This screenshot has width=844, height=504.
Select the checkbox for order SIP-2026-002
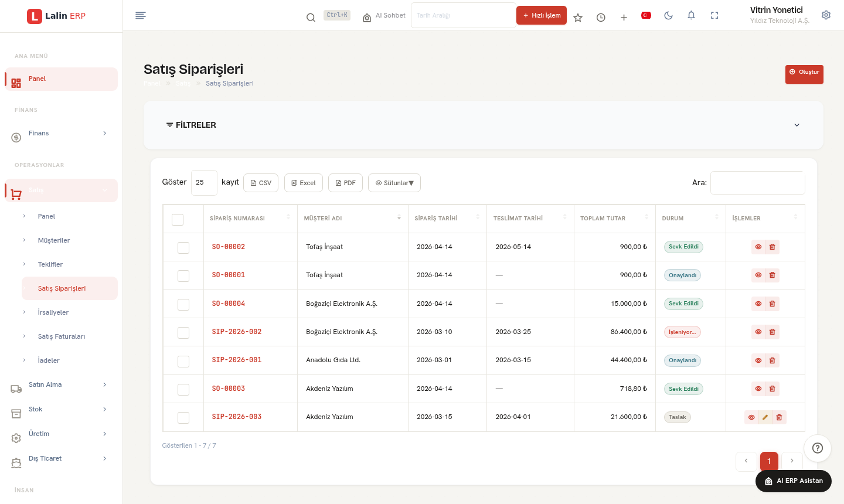pos(183,332)
